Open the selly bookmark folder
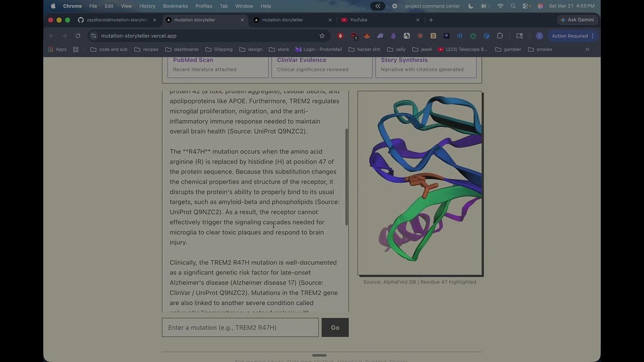 pyautogui.click(x=396, y=49)
